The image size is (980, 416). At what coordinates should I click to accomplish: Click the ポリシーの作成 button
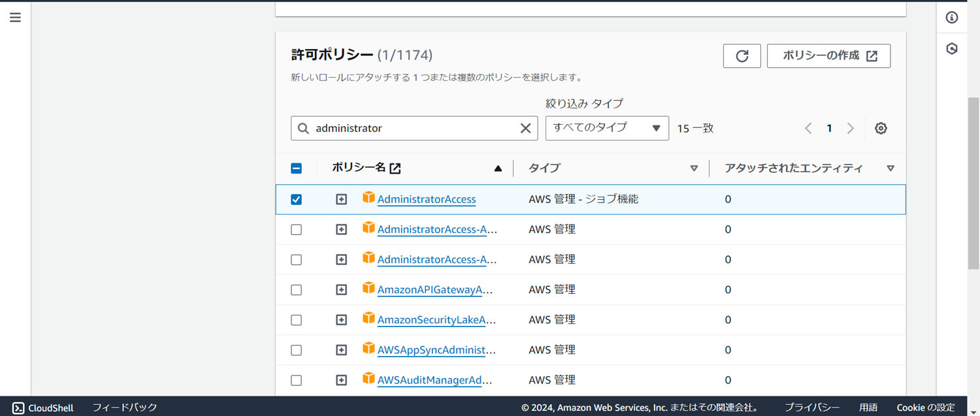(x=828, y=56)
